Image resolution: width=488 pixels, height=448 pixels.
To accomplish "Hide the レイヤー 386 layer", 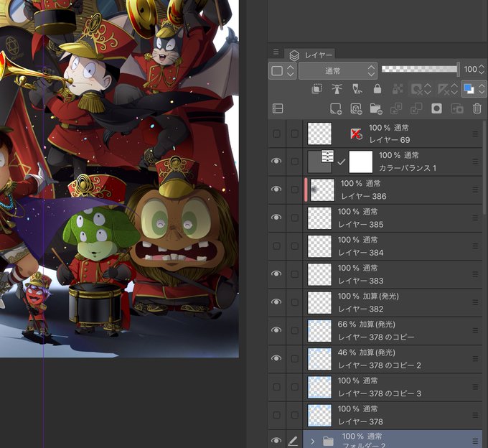I will pyautogui.click(x=276, y=190).
